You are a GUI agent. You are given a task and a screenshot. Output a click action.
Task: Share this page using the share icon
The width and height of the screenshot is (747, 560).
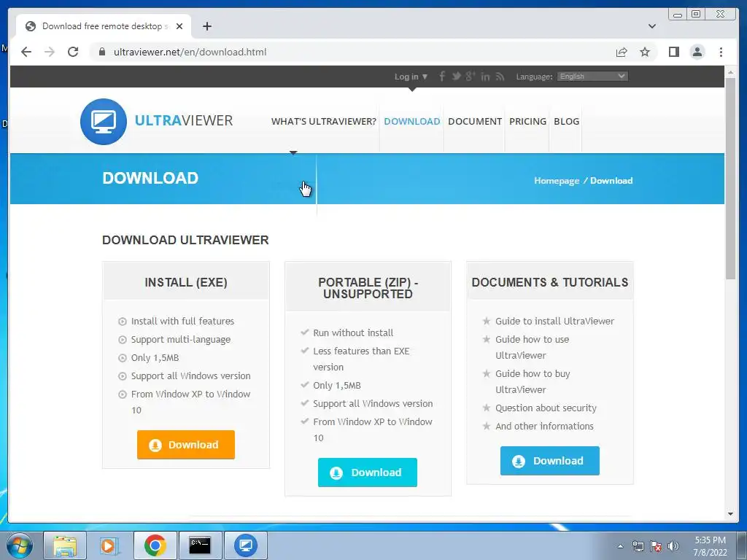coord(622,52)
